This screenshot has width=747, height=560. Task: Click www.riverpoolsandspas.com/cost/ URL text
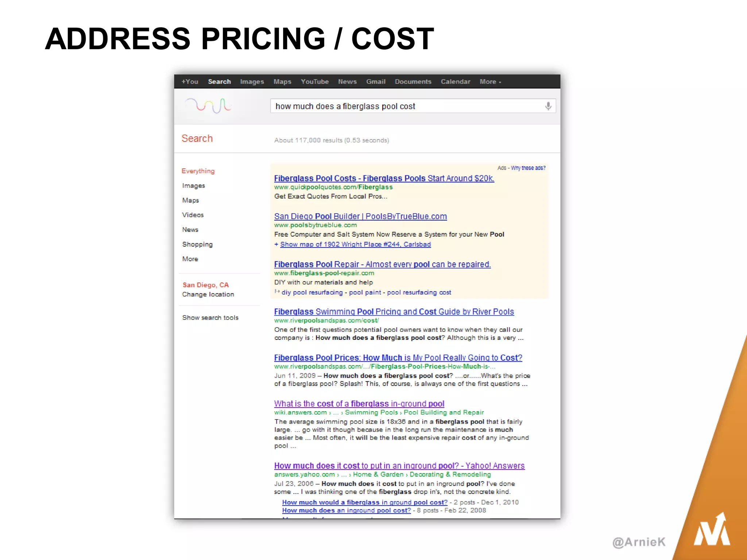[326, 320]
